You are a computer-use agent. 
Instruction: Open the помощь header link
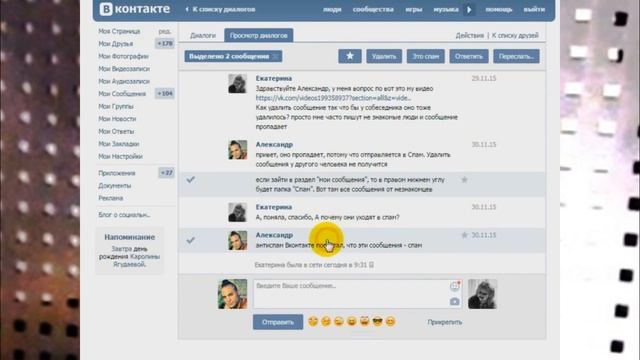click(x=499, y=9)
